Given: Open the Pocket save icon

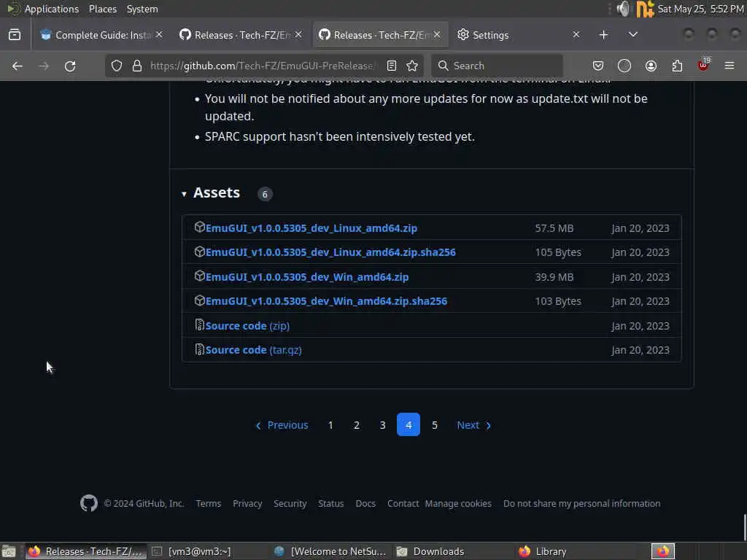Looking at the screenshot, I should click(598, 66).
